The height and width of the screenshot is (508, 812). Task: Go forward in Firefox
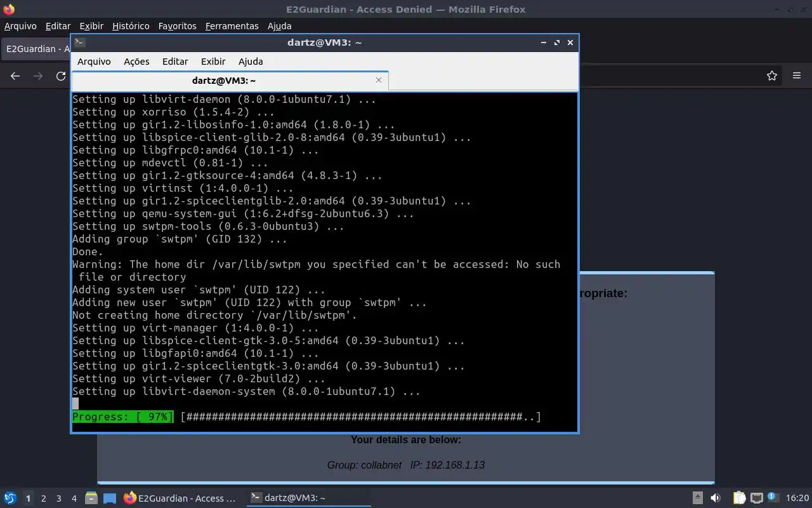click(x=38, y=76)
